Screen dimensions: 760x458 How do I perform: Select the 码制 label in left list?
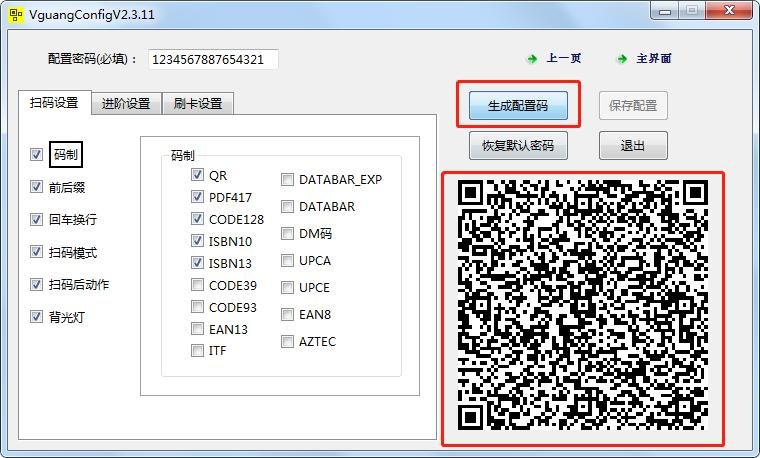tap(66, 155)
